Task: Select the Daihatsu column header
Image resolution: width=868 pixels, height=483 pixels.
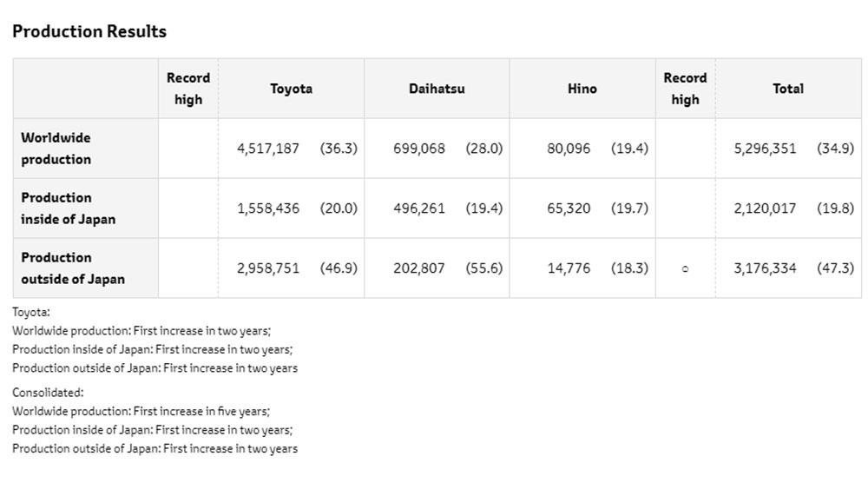Action: click(437, 89)
